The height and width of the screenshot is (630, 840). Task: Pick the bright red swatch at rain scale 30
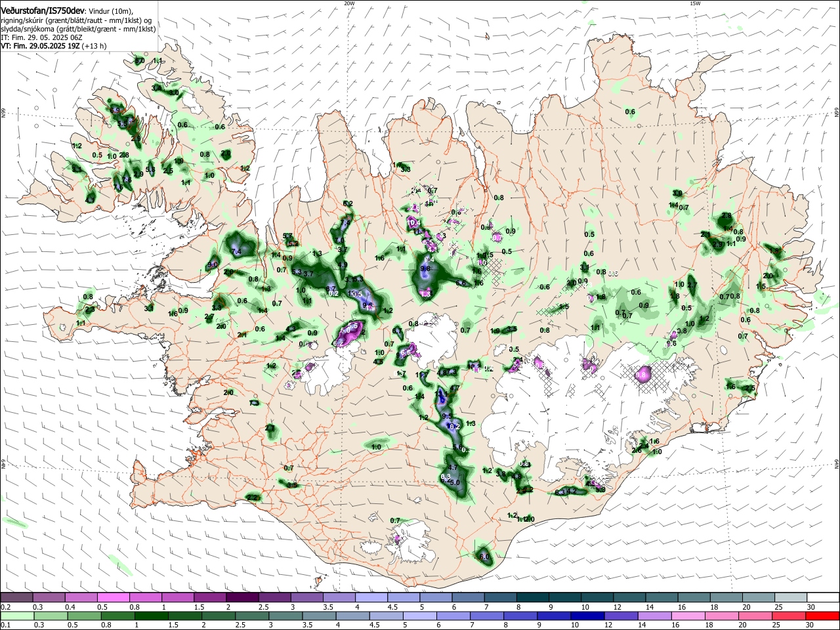pyautogui.click(x=822, y=616)
